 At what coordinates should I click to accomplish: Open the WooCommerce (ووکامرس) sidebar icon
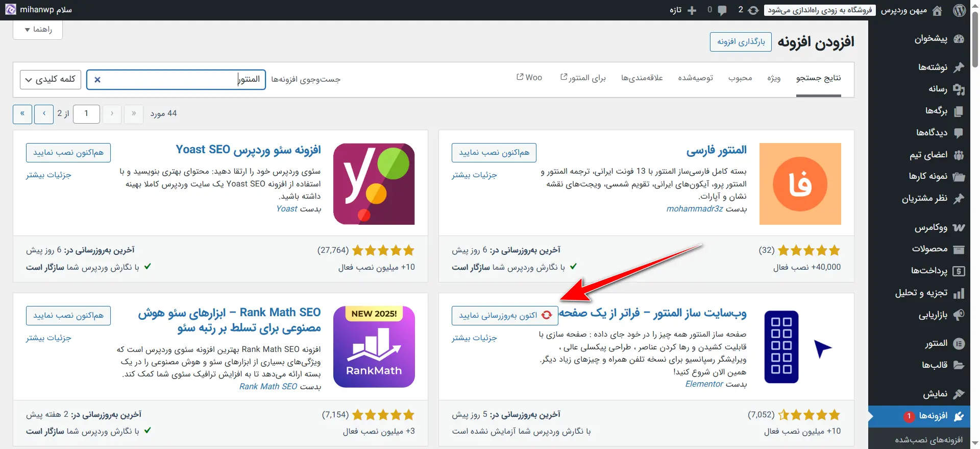tap(959, 227)
